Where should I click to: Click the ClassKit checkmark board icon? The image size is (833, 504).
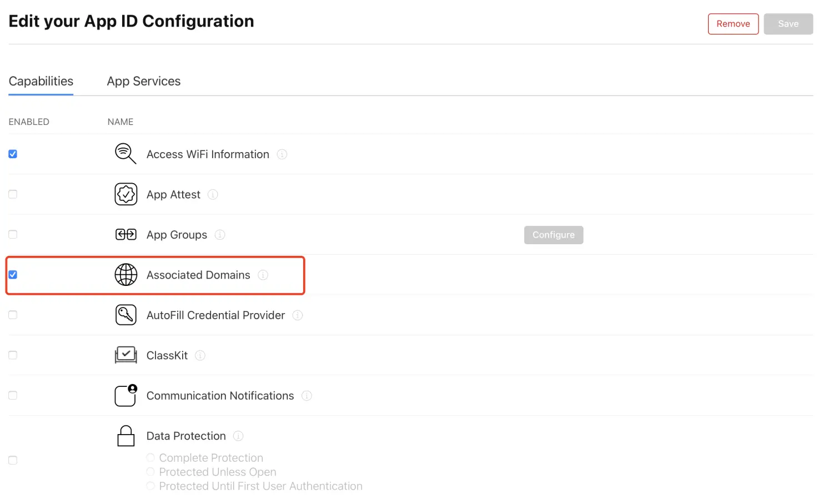(x=126, y=355)
